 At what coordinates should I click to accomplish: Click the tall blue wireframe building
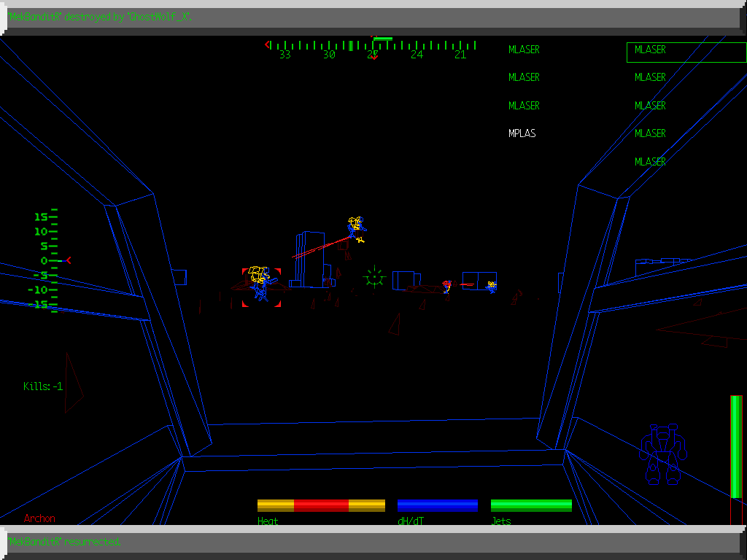tap(310, 259)
